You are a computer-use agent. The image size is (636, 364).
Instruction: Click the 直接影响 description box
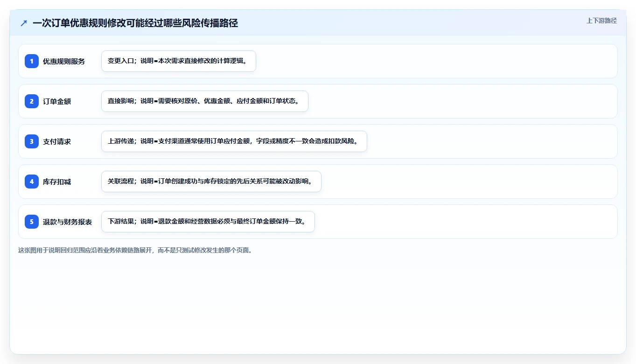[x=205, y=101]
